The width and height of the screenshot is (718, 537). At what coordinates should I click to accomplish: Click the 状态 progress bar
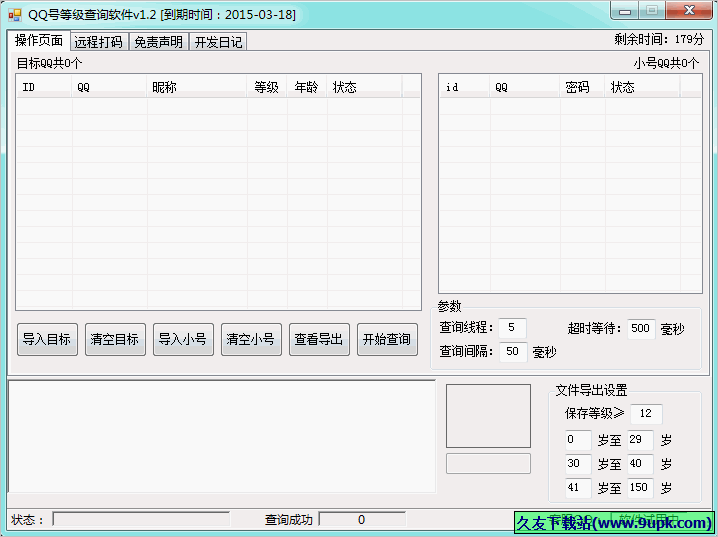point(141,520)
